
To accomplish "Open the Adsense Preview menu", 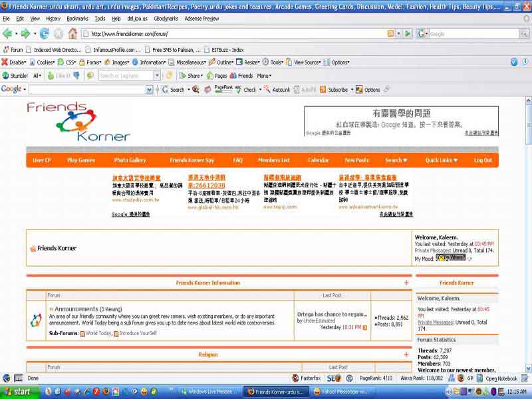I will (201, 19).
